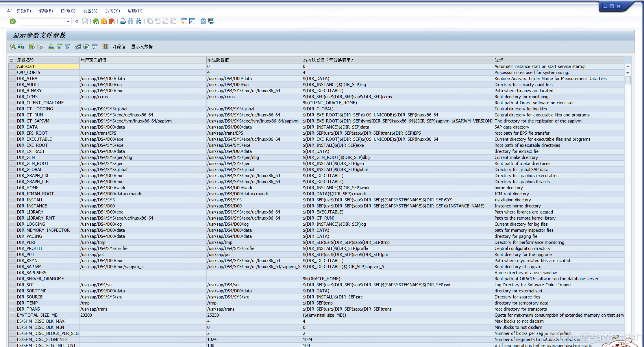Open the layout selection grid icon dropdown
Viewport: 644px width, 347px height.
(x=105, y=47)
